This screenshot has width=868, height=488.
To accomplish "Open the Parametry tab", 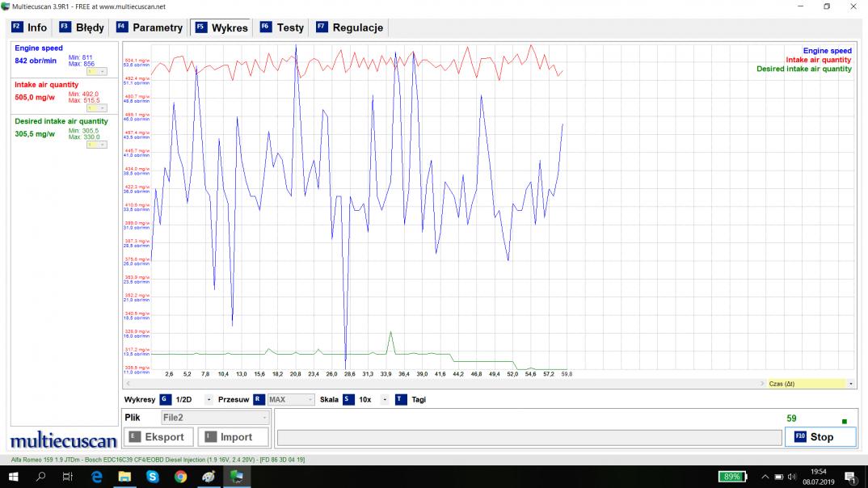I will click(x=150, y=27).
